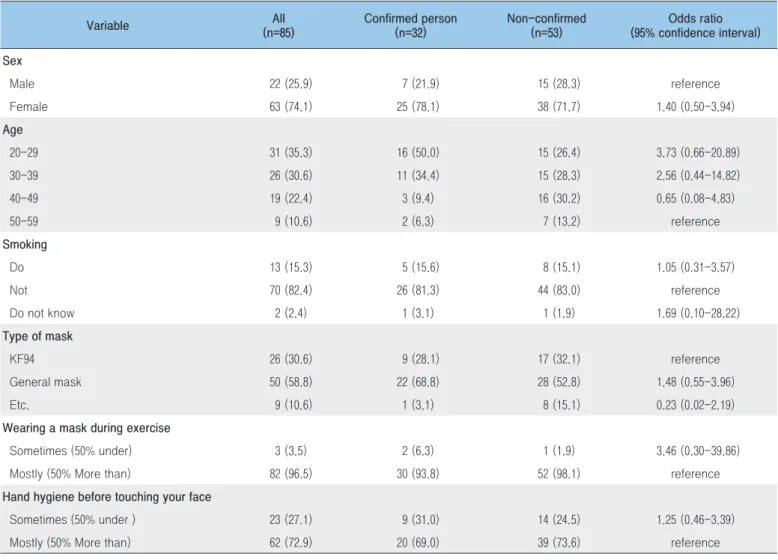
Task: Select the '50-59' age row label
Action: click(24, 221)
